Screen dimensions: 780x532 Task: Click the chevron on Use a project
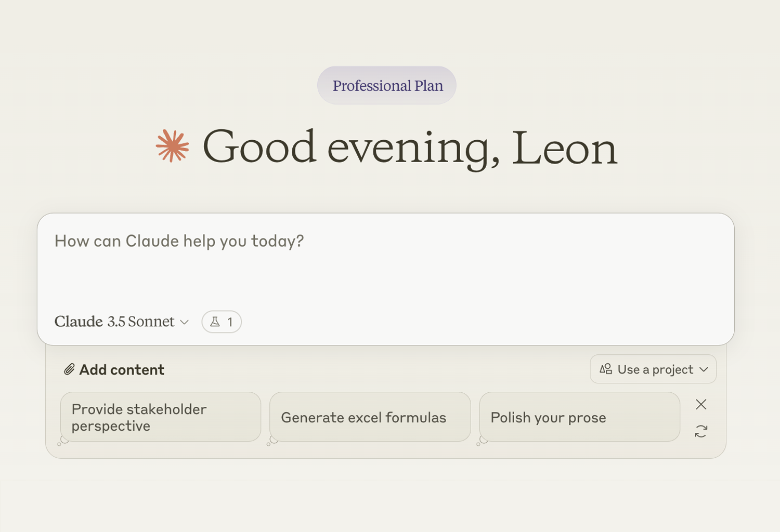click(x=704, y=369)
